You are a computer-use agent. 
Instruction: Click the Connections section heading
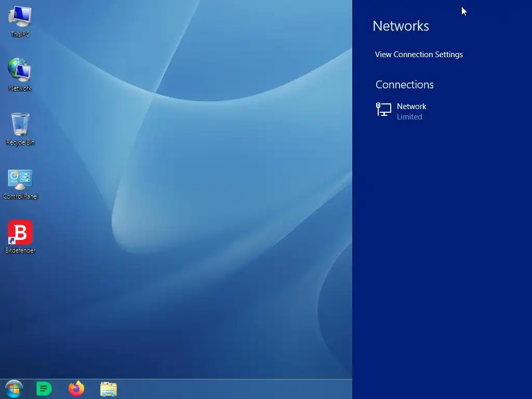[x=404, y=85]
